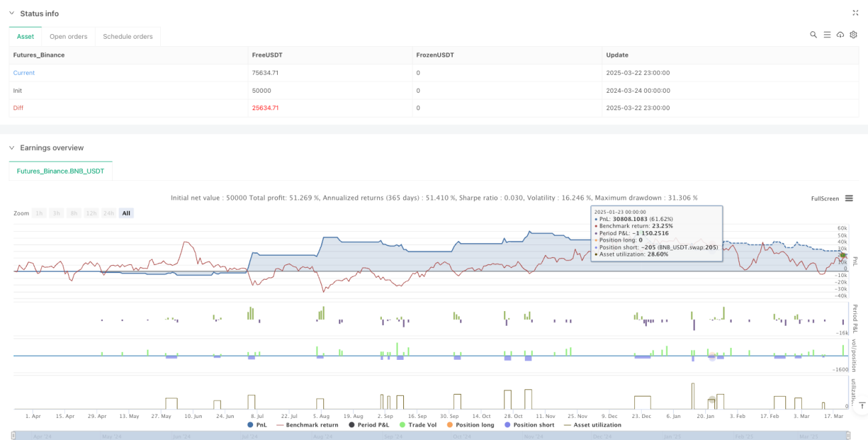Open the chart hamburger menu icon
868x440 pixels.
click(x=849, y=198)
